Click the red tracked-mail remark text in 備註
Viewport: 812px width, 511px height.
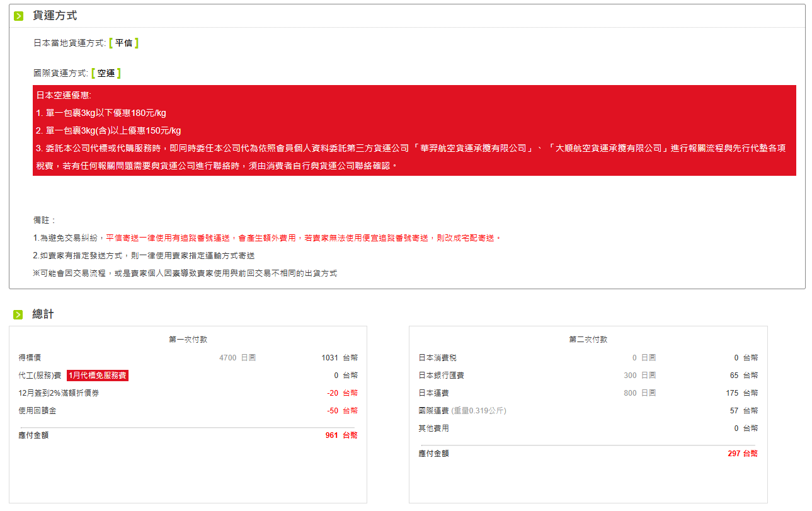(x=304, y=238)
